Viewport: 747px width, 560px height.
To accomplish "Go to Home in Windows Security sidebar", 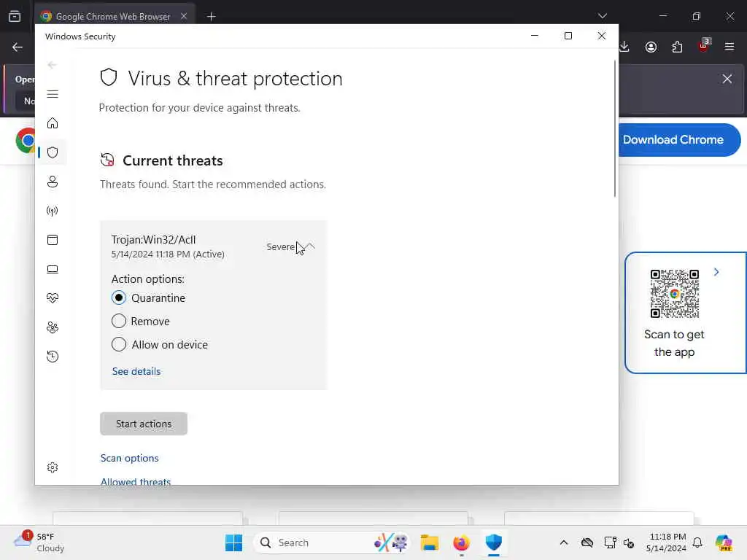I will (x=53, y=123).
